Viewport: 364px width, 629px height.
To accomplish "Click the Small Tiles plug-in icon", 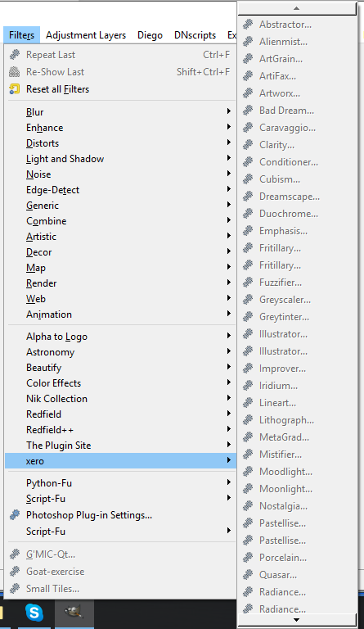I will point(15,589).
